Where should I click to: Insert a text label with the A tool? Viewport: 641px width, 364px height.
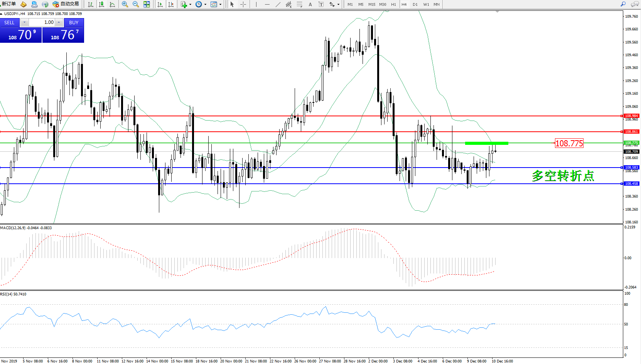point(310,4)
